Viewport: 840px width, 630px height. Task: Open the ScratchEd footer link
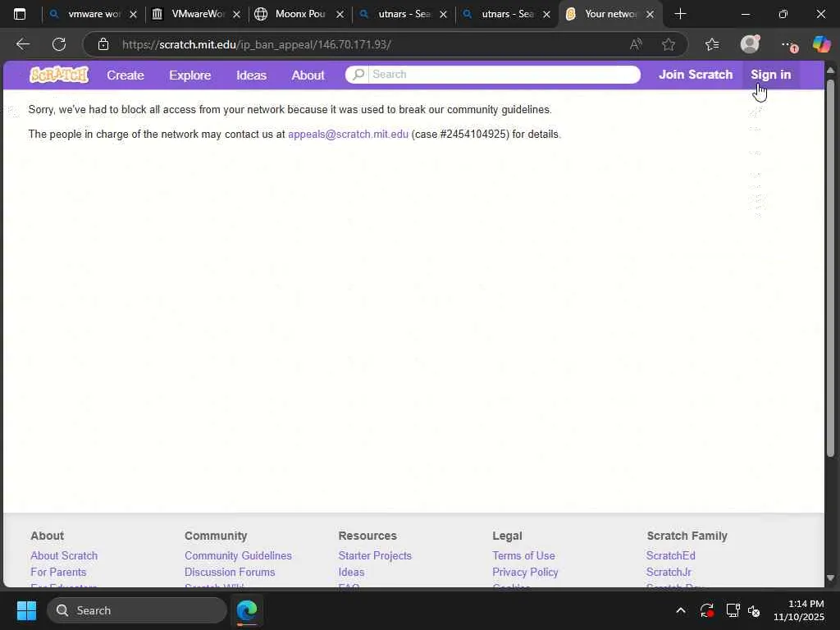pyautogui.click(x=671, y=555)
